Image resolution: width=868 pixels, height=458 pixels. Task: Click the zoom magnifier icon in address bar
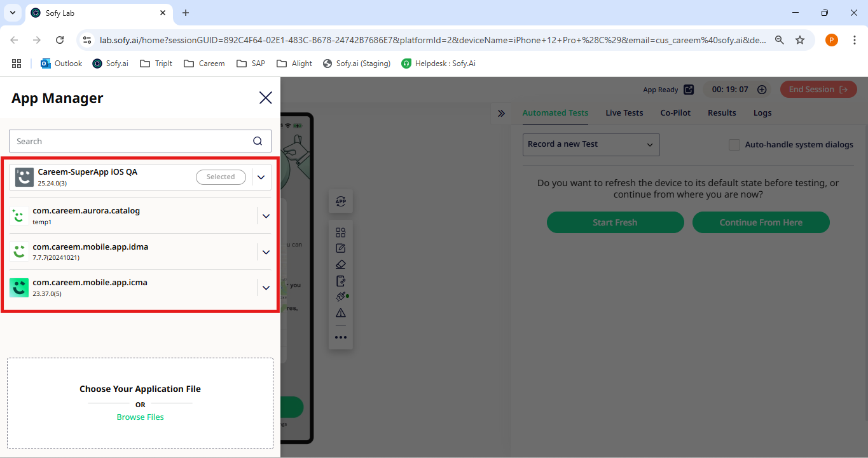pos(780,40)
